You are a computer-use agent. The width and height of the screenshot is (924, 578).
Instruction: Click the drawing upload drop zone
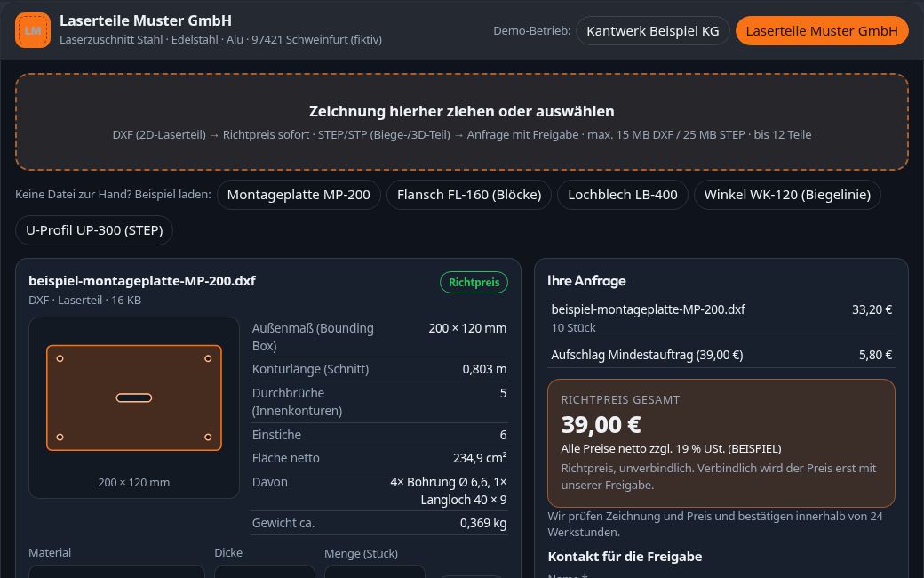click(x=461, y=122)
